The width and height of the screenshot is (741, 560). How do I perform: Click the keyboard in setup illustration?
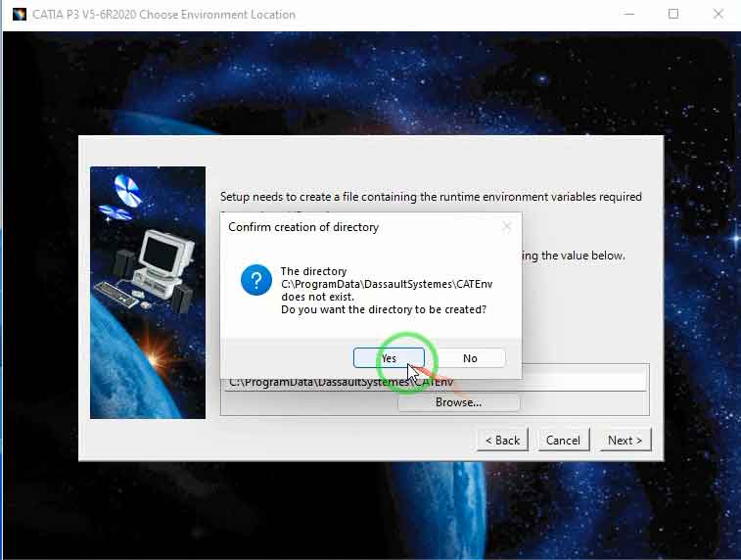[122, 293]
